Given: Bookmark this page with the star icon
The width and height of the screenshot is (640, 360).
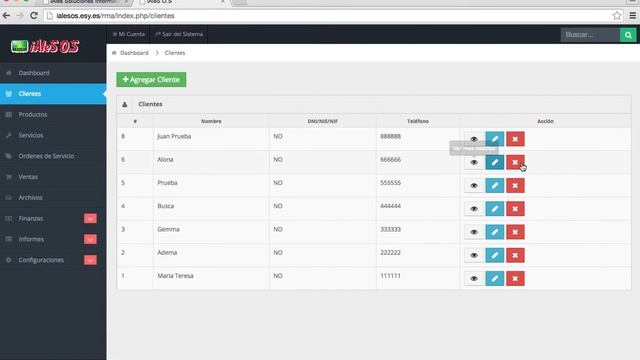Looking at the screenshot, I should tap(617, 16).
